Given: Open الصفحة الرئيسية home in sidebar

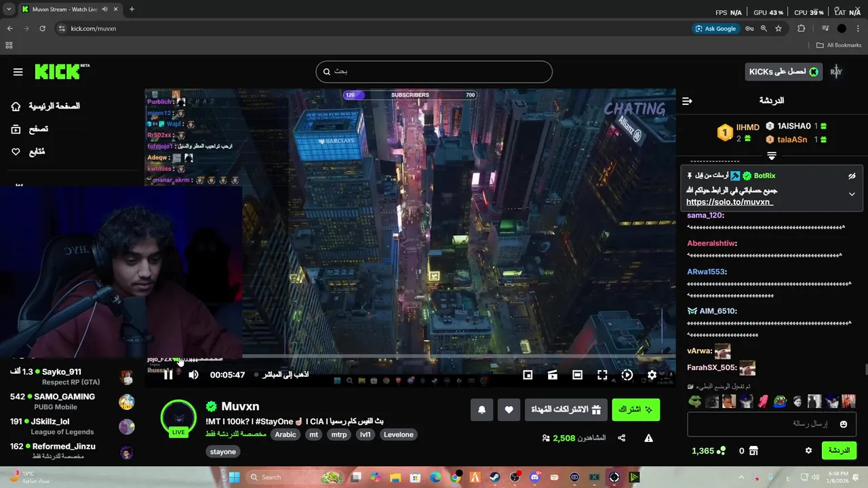Looking at the screenshot, I should coord(45,106).
